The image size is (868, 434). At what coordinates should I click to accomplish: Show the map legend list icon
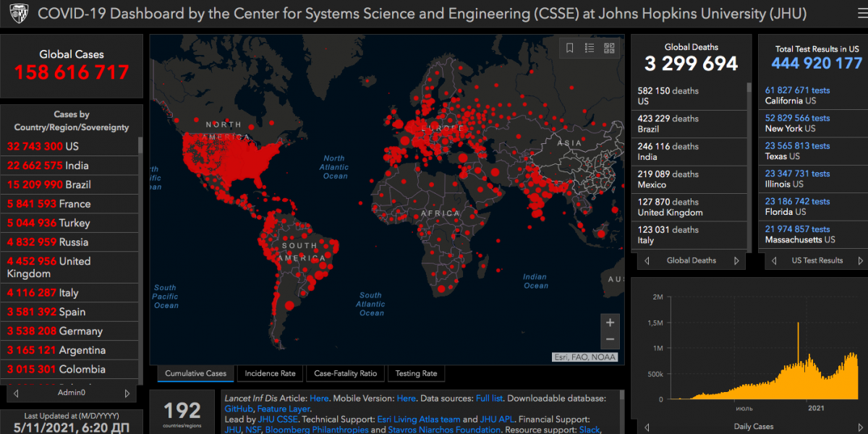590,48
